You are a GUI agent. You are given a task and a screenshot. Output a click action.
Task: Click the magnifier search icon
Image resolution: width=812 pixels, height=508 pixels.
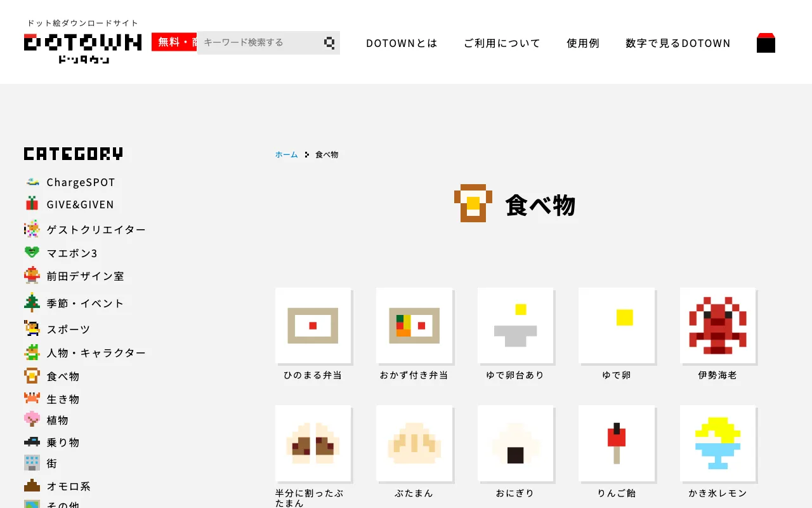329,43
